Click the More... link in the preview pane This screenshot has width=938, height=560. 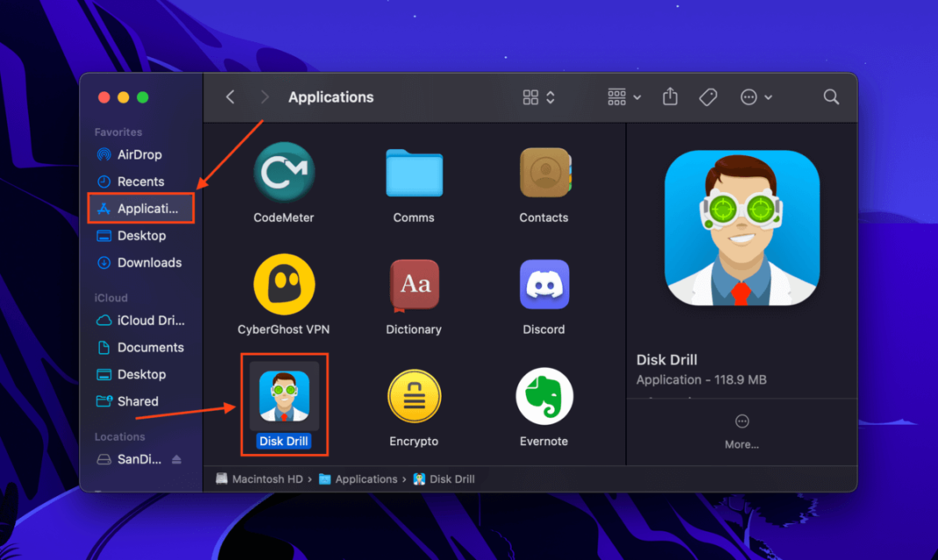coord(741,444)
